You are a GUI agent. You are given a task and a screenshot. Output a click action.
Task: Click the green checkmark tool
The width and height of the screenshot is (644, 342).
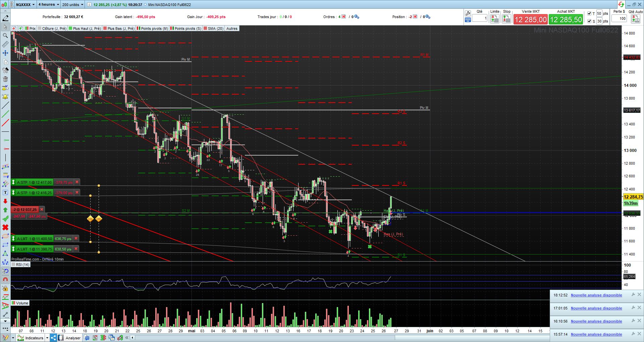(x=5, y=219)
